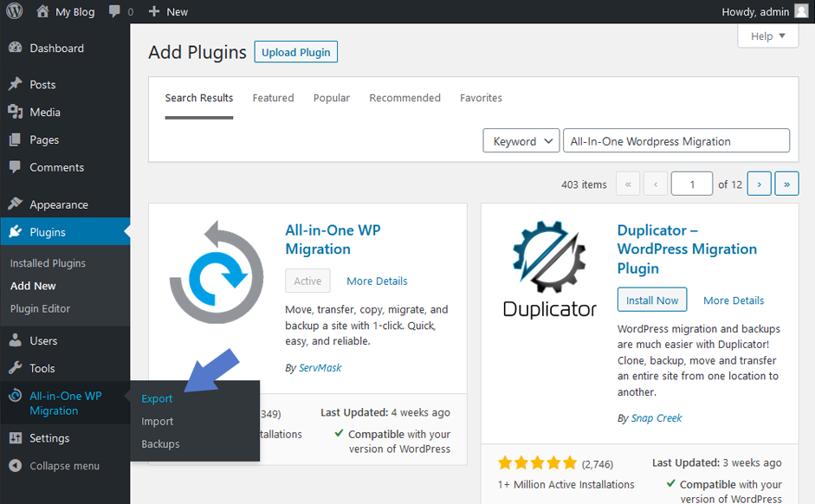This screenshot has height=504, width=815.
Task: Open More Details for Duplicator
Action: point(734,300)
